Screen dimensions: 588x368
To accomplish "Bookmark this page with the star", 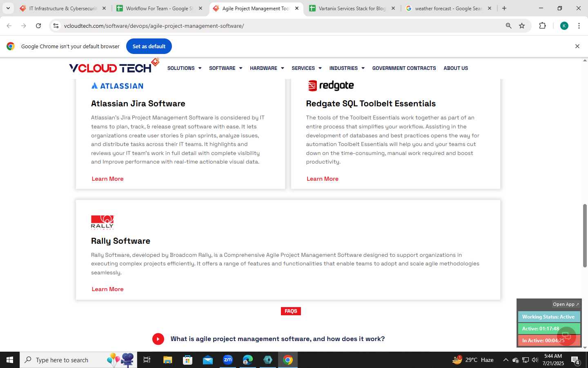I will point(522,26).
